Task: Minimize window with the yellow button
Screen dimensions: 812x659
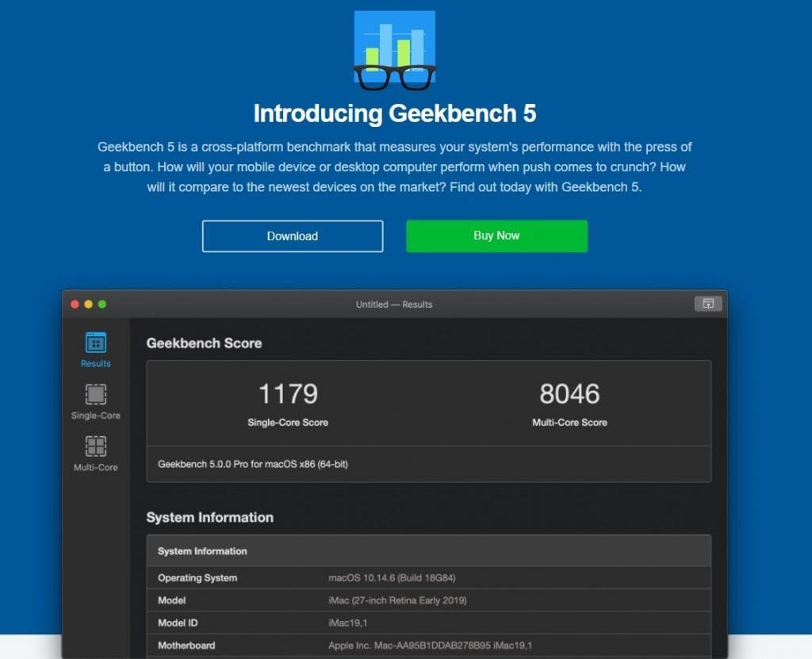Action: [x=89, y=304]
